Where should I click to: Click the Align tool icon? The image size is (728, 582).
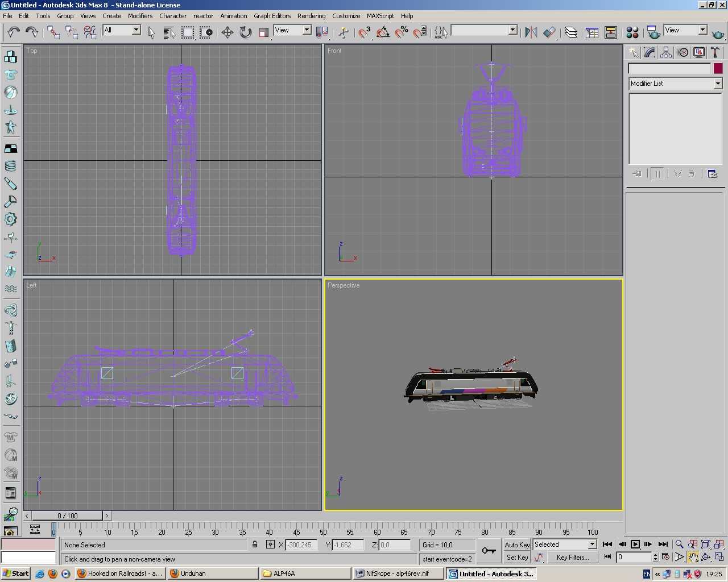coord(549,32)
